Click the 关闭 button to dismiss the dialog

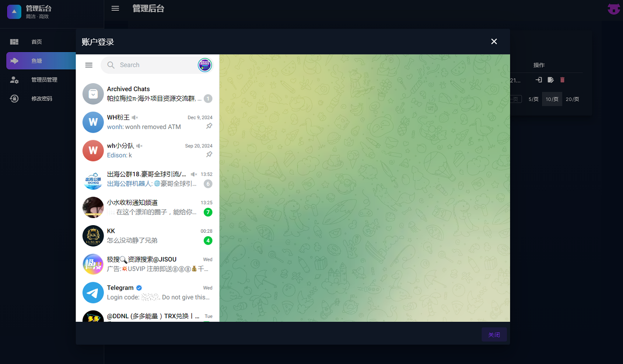(x=494, y=335)
